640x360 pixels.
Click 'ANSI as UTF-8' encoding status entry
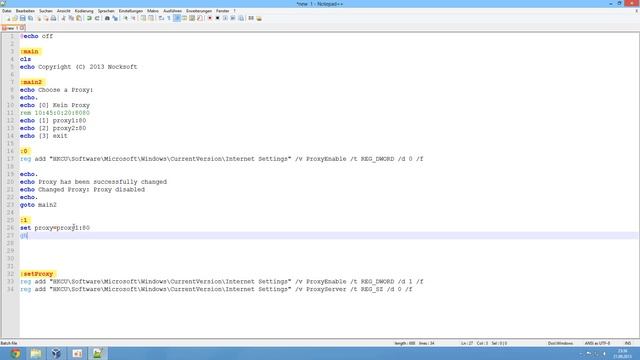click(x=597, y=343)
